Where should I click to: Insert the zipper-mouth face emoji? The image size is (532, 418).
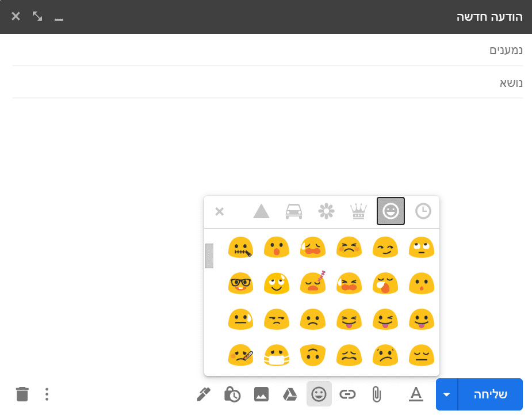click(240, 247)
